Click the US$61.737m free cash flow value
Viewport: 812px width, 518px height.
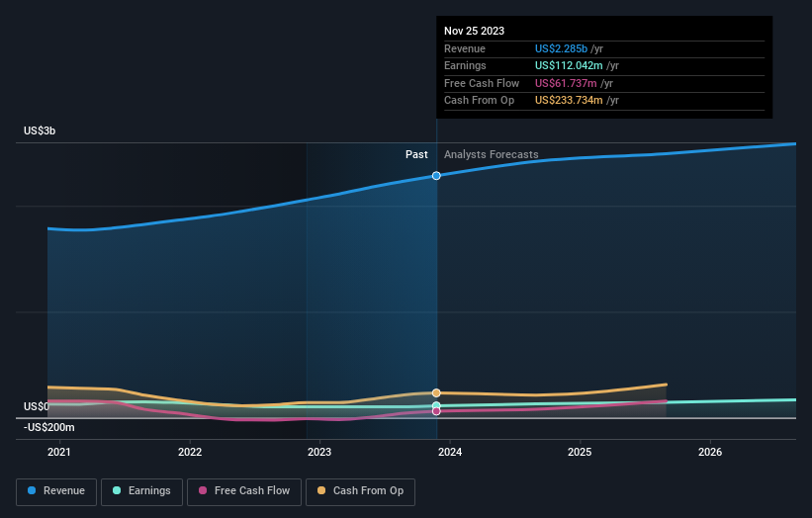point(566,83)
